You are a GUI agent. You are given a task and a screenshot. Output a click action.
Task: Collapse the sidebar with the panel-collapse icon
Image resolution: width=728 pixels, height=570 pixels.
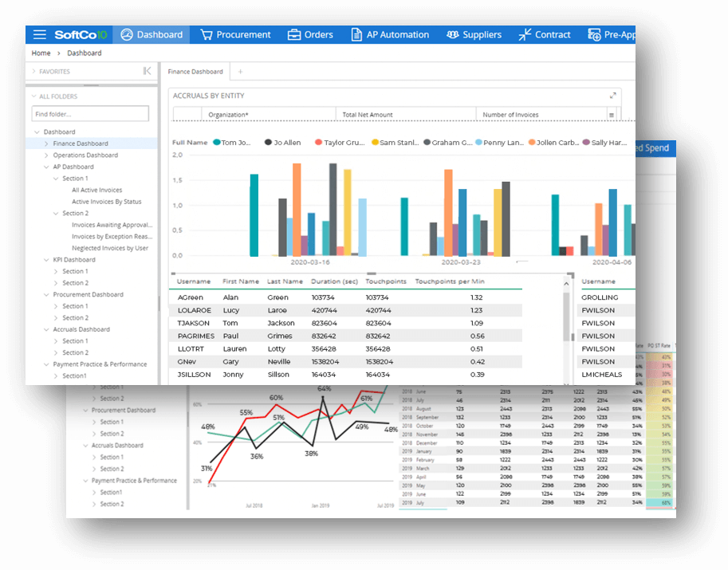(x=147, y=71)
